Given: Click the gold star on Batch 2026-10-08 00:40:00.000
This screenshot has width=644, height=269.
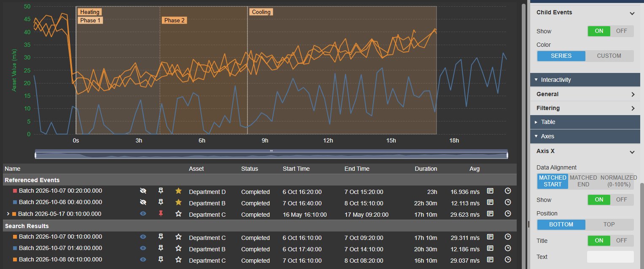Looking at the screenshot, I should (x=178, y=202).
